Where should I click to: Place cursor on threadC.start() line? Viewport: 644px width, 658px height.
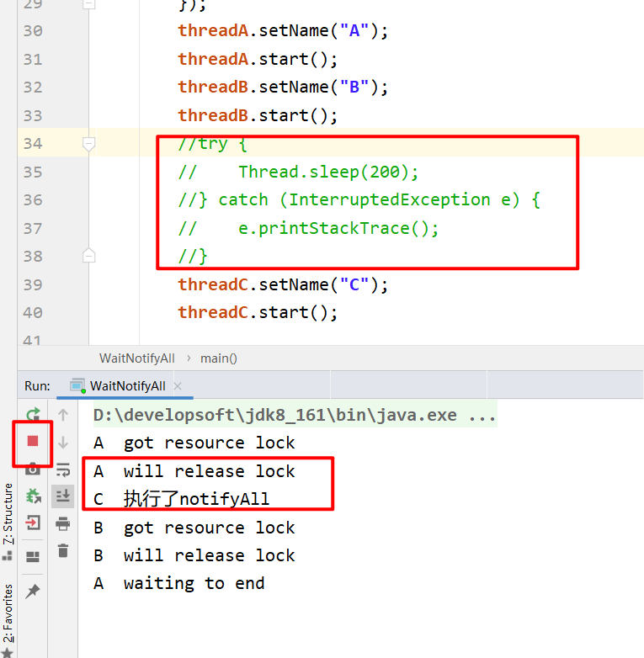258,313
